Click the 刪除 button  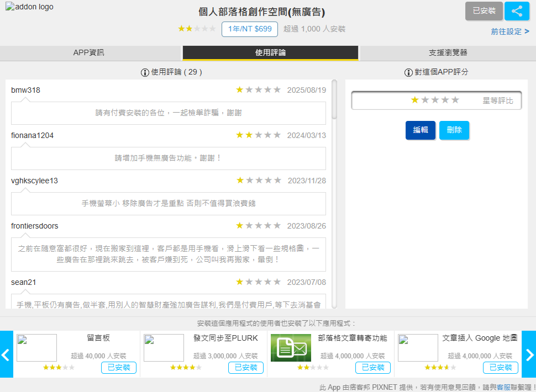point(454,130)
